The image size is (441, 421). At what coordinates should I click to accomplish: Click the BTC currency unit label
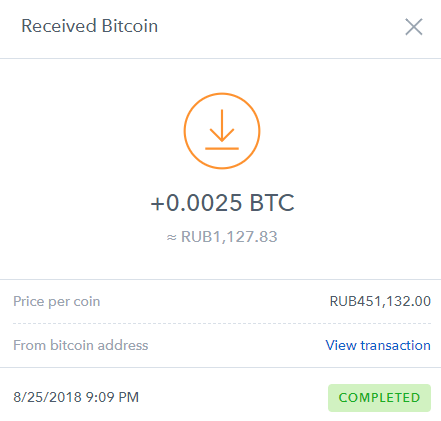pyautogui.click(x=272, y=202)
